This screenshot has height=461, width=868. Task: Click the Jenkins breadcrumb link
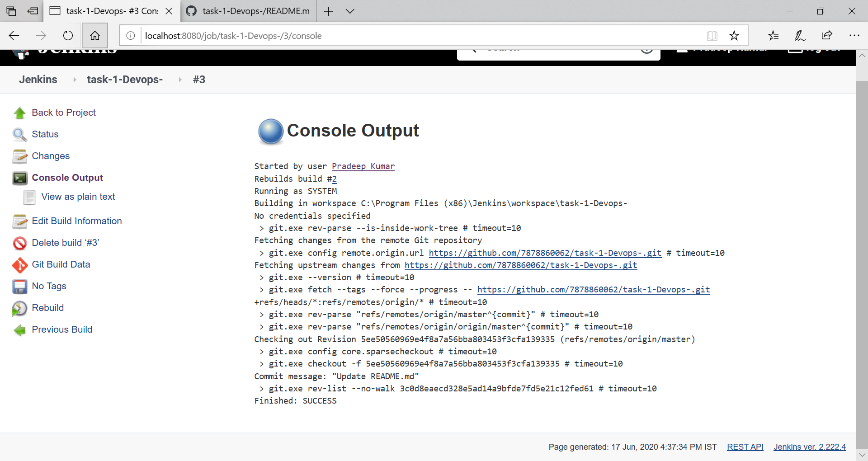[x=38, y=80]
